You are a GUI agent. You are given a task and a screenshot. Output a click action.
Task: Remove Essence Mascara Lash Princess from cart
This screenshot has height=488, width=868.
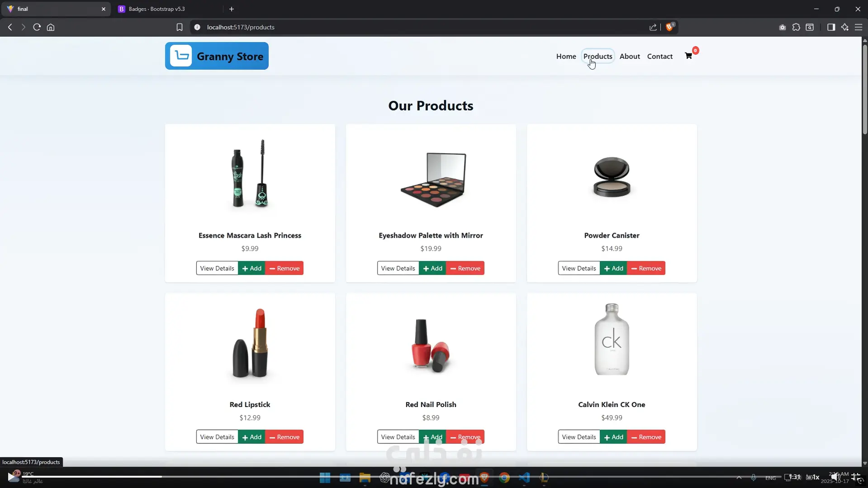tap(285, 268)
